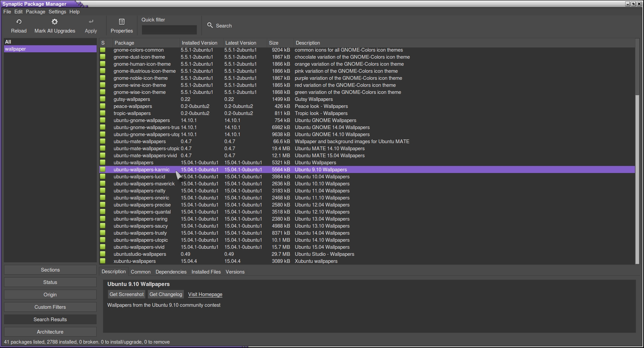Click the package list vertical scrollbar
644x348 pixels.
coord(637,178)
